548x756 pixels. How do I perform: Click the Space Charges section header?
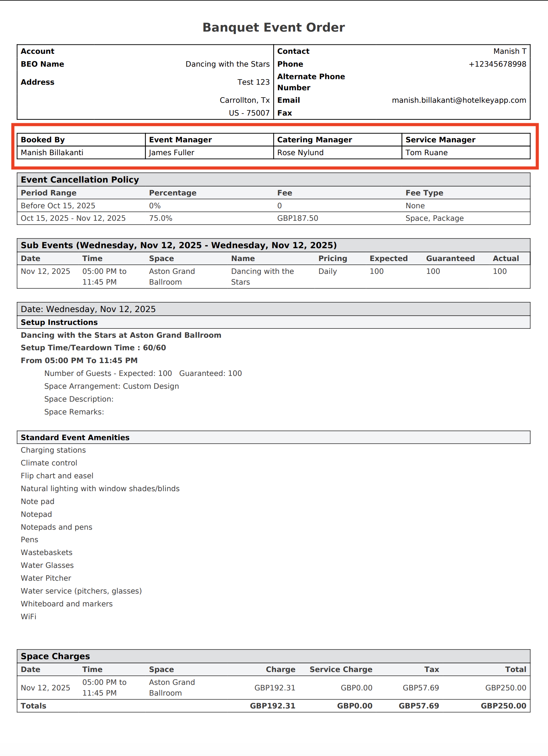55,656
